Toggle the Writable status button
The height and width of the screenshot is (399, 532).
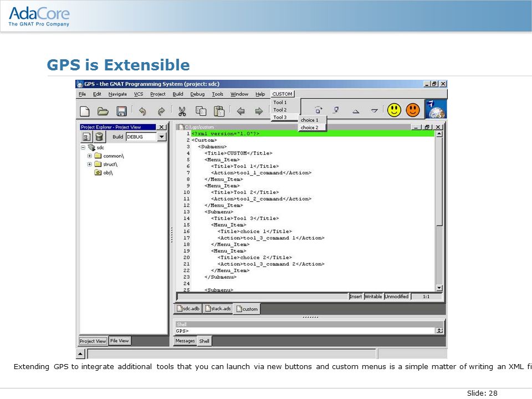click(x=373, y=296)
